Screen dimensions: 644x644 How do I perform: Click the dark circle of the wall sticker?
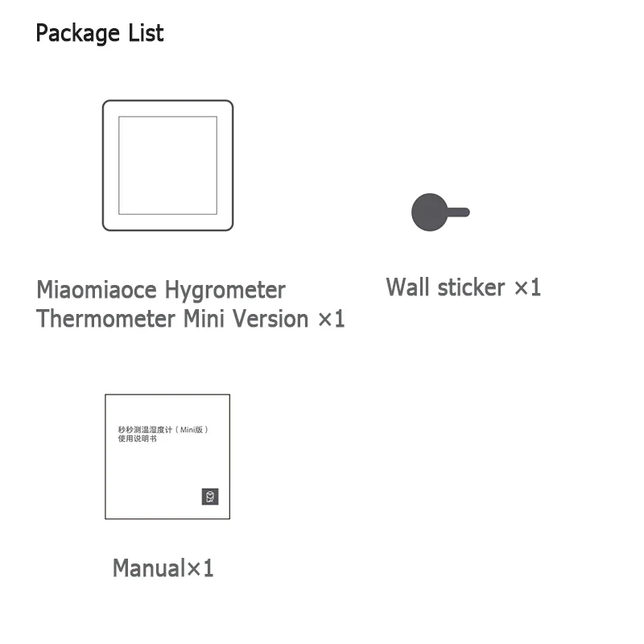430,213
